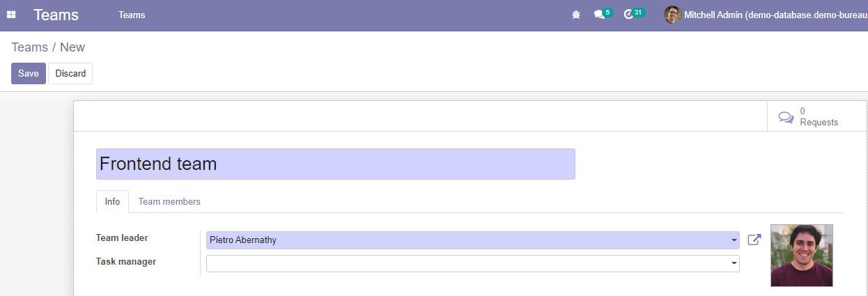Switch to the Team members tab
The image size is (868, 296).
[x=169, y=201]
